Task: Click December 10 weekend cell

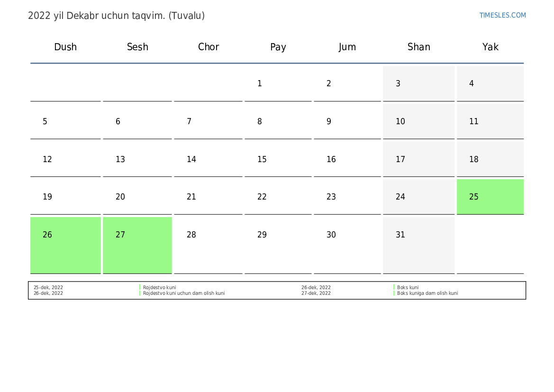Action: (x=418, y=121)
